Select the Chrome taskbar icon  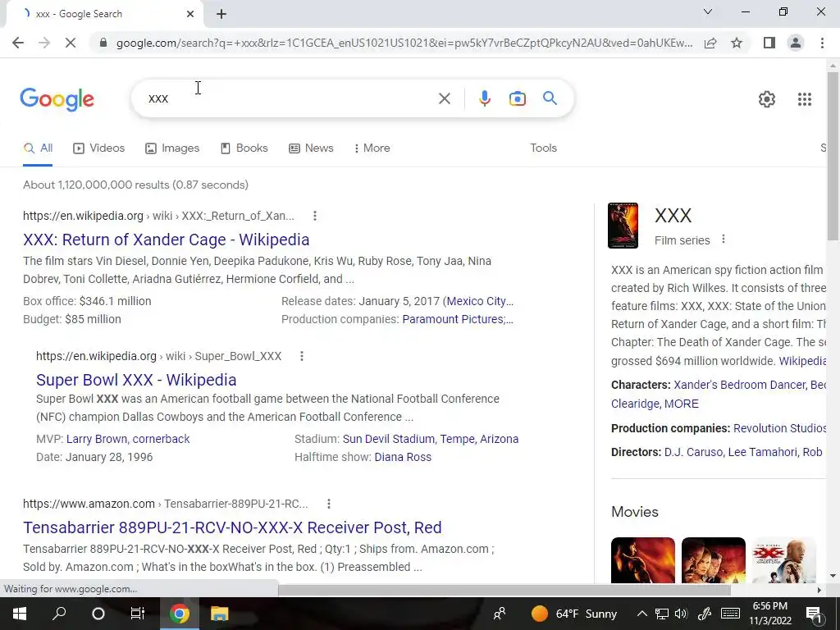pyautogui.click(x=180, y=614)
